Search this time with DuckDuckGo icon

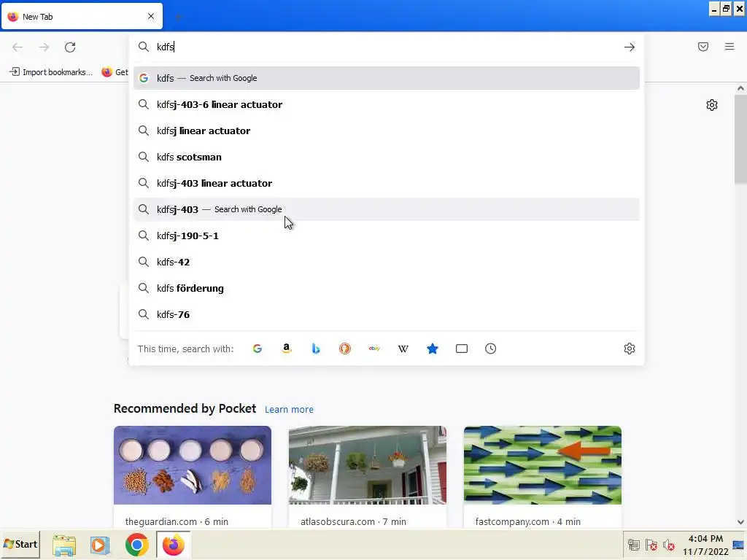point(345,349)
